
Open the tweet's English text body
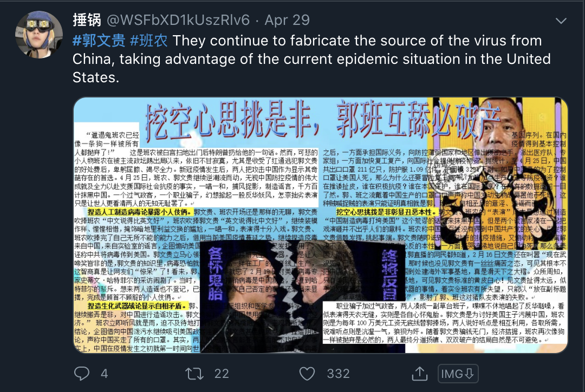click(311, 59)
